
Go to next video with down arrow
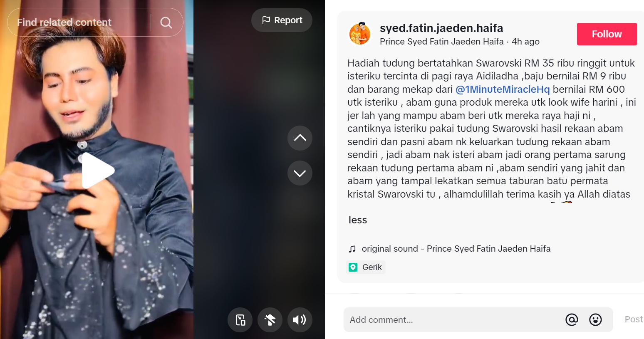click(x=300, y=173)
